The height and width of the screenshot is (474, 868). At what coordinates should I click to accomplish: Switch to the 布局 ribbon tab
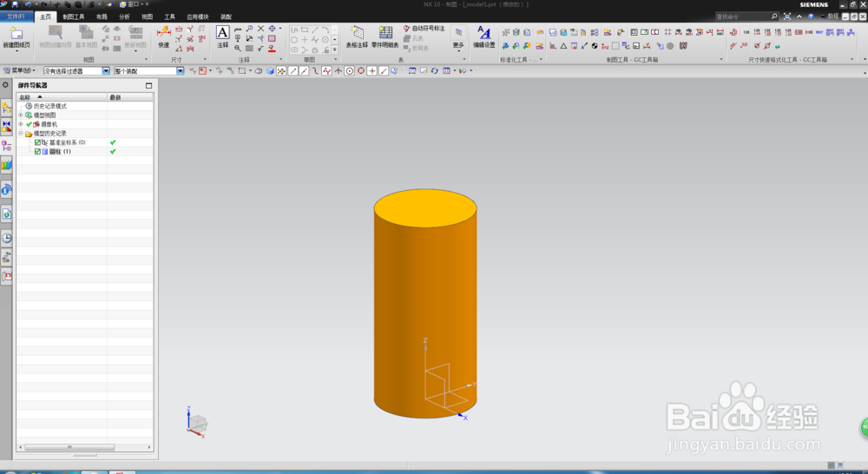tap(102, 16)
